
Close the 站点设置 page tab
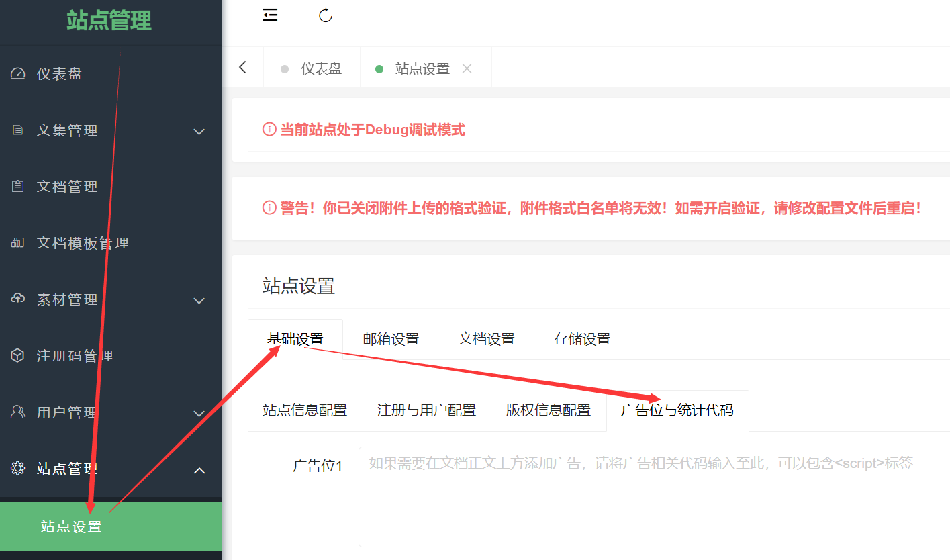(x=467, y=68)
